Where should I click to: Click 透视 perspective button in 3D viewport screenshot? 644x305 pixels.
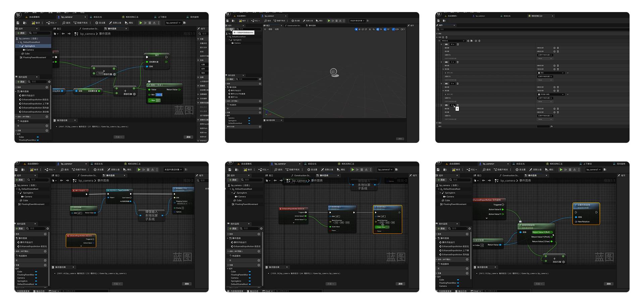[270, 29]
